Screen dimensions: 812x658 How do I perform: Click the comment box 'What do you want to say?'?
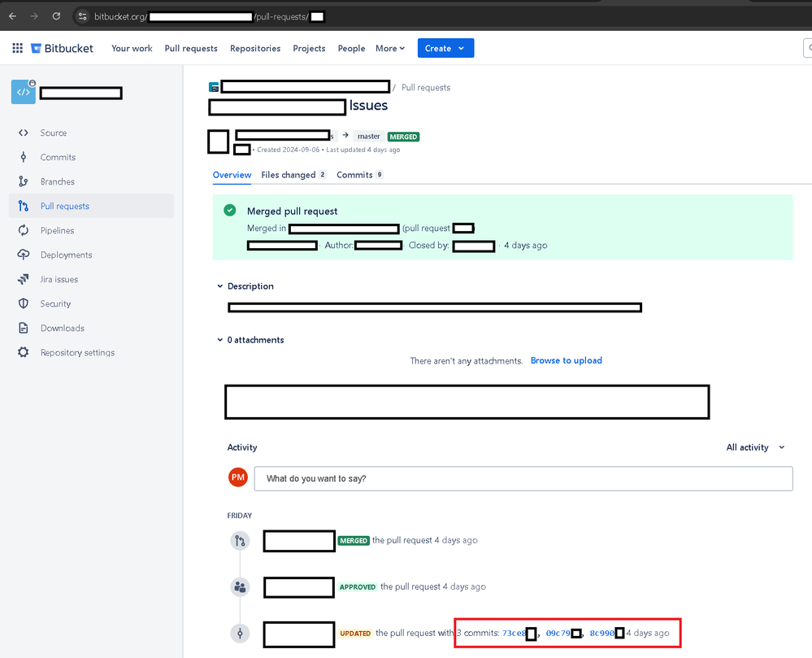[x=523, y=478]
